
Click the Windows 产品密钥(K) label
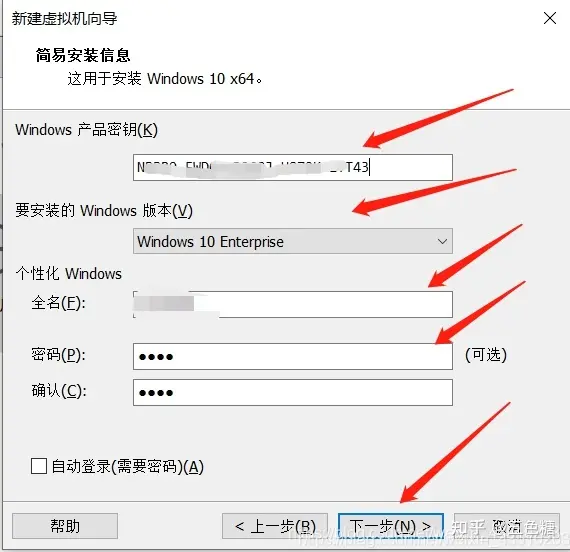(x=87, y=130)
